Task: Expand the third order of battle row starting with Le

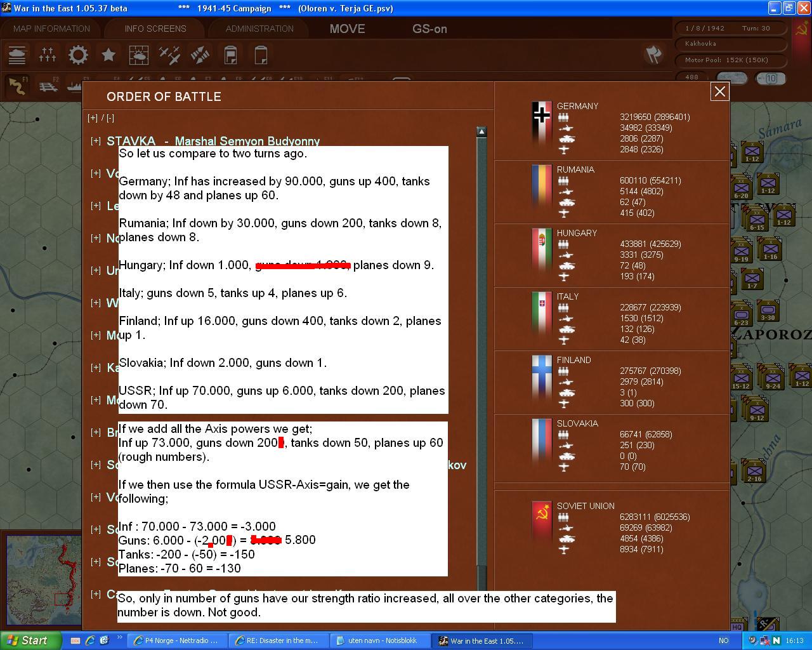Action: [95, 206]
